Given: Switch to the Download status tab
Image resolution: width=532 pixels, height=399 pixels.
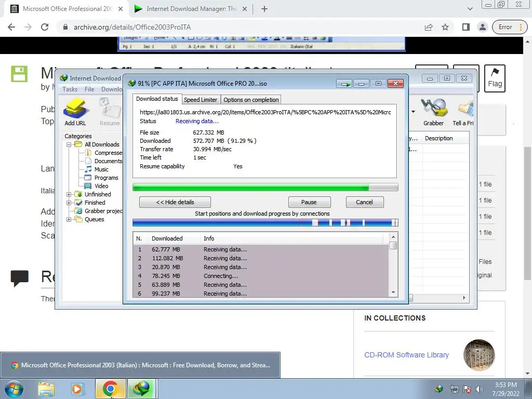Looking at the screenshot, I should (157, 99).
